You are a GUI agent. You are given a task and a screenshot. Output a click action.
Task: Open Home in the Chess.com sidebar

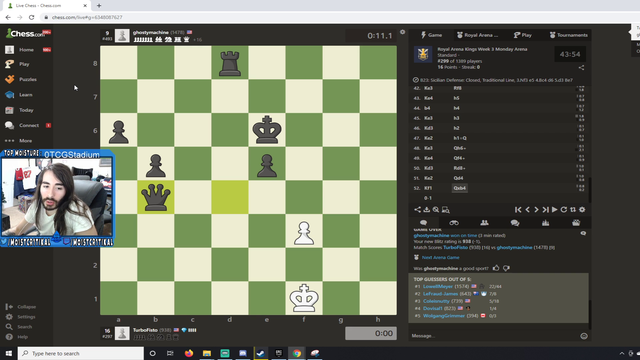[26, 49]
